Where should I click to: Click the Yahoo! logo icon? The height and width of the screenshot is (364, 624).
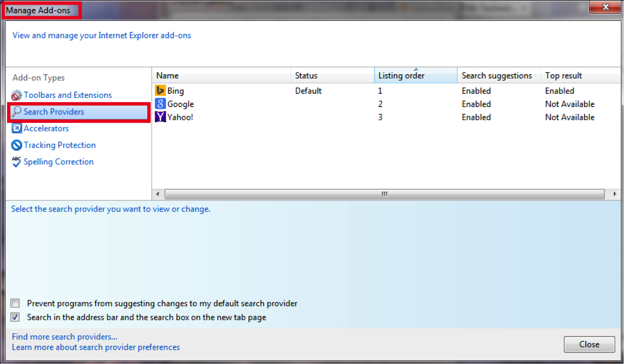click(x=160, y=117)
